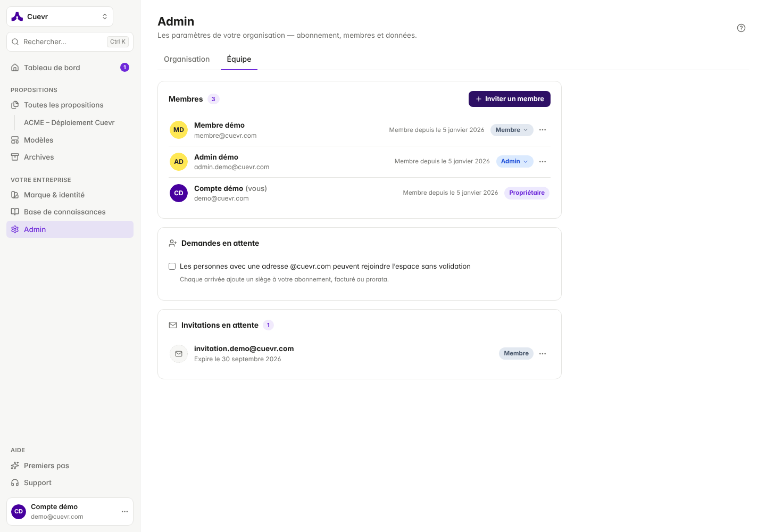
Task: Open more options for Membre démo
Action: [x=543, y=130]
